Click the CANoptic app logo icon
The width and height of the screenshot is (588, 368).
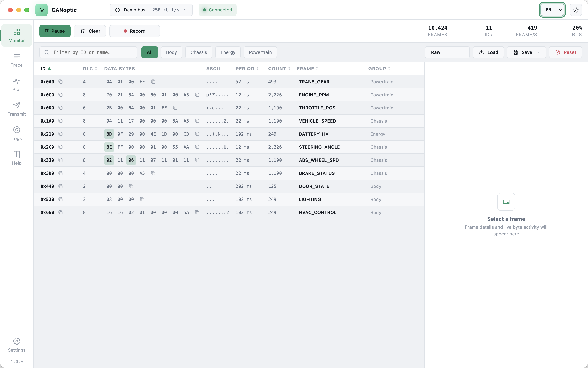pyautogui.click(x=41, y=10)
